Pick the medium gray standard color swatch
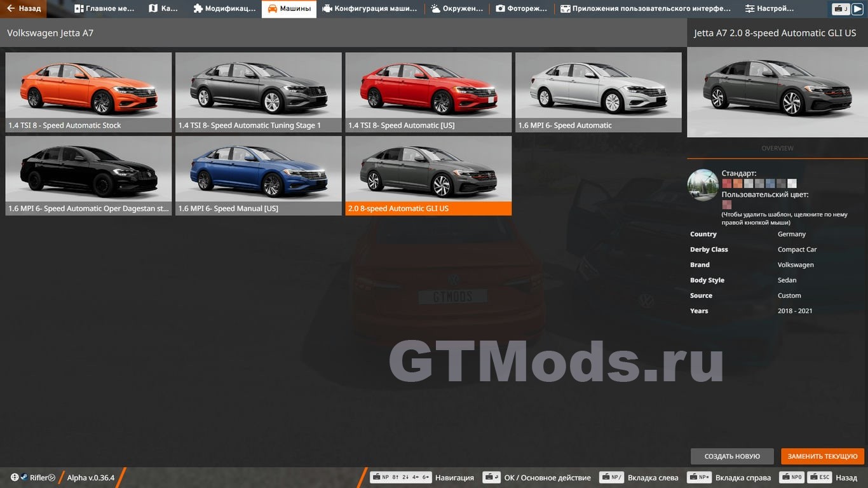This screenshot has height=488, width=868. click(759, 184)
